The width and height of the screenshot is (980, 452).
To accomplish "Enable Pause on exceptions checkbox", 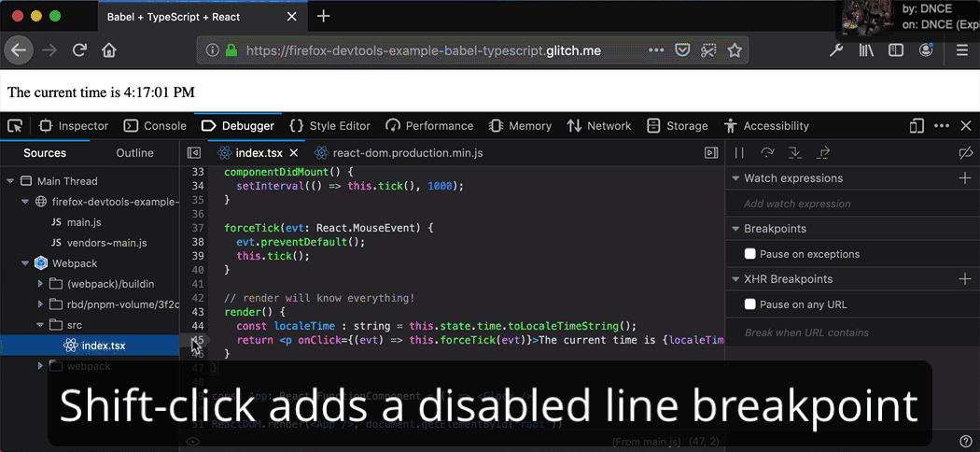I will (750, 254).
